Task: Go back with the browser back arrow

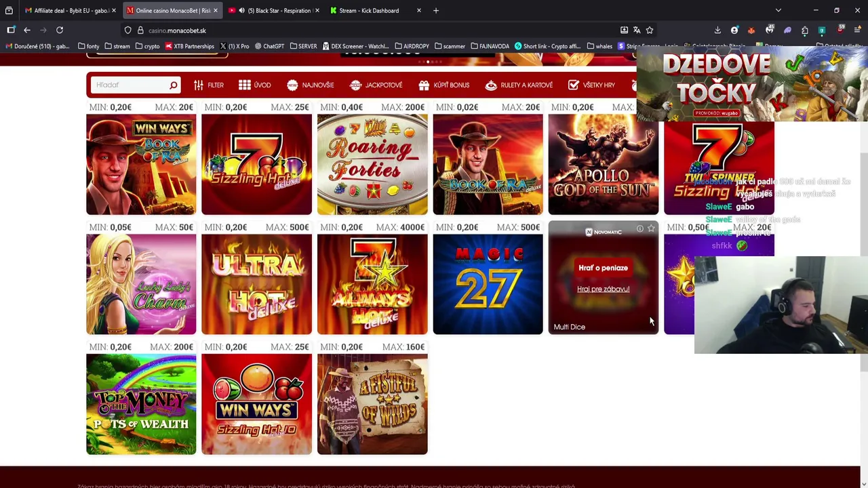Action: pos(27,30)
